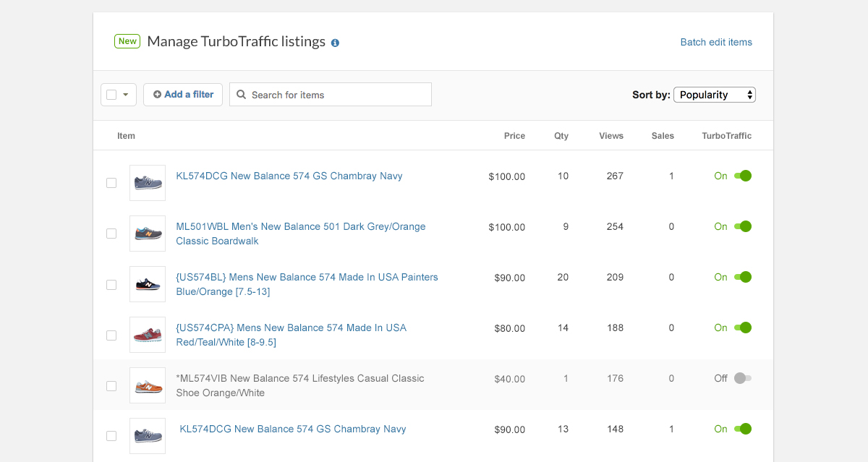Click the 148 views value
This screenshot has height=462, width=868.
[615, 429]
